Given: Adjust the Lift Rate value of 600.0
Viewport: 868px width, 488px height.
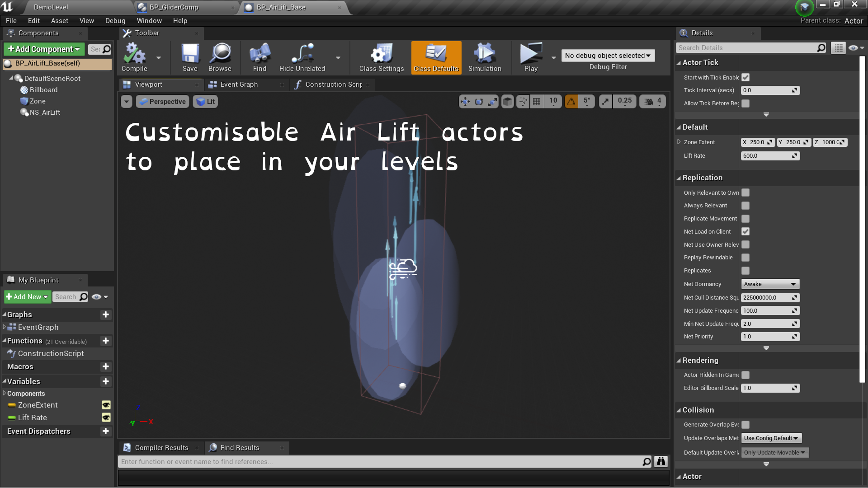Looking at the screenshot, I should pyautogui.click(x=765, y=155).
